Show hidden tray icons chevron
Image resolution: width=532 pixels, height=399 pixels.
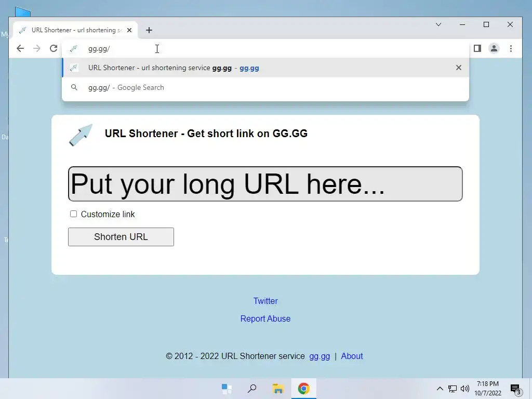[x=440, y=389]
